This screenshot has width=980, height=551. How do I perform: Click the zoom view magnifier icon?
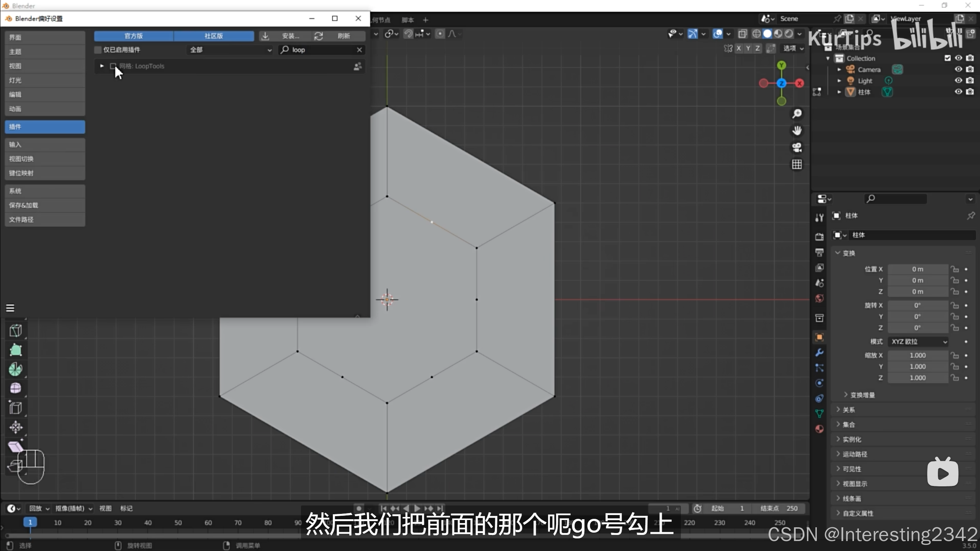(x=797, y=114)
